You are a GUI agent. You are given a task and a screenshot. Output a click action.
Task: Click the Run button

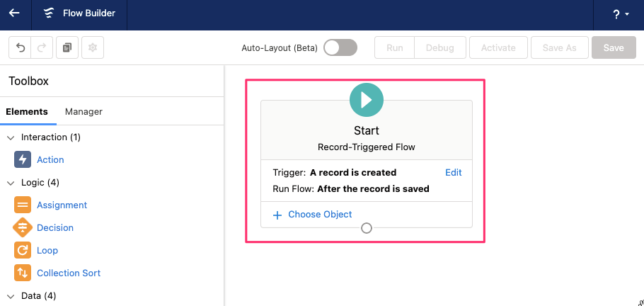[x=395, y=47]
